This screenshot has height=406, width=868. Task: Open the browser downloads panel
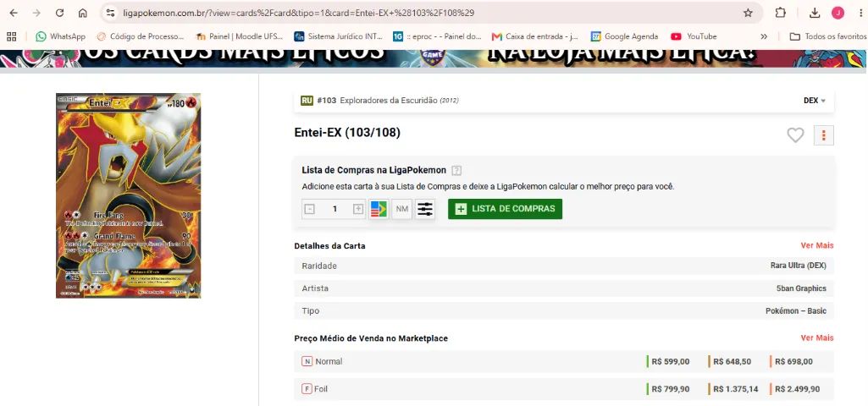815,13
